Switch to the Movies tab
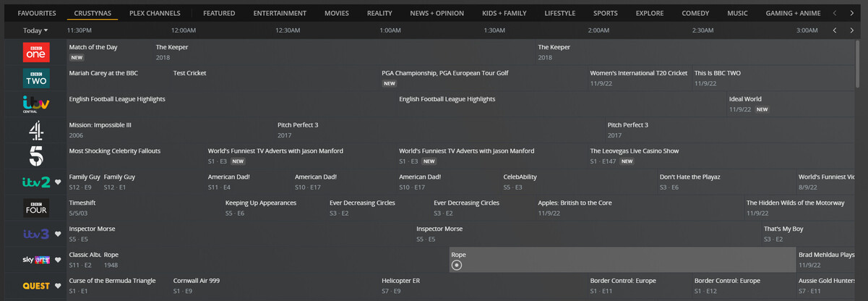 pos(336,13)
